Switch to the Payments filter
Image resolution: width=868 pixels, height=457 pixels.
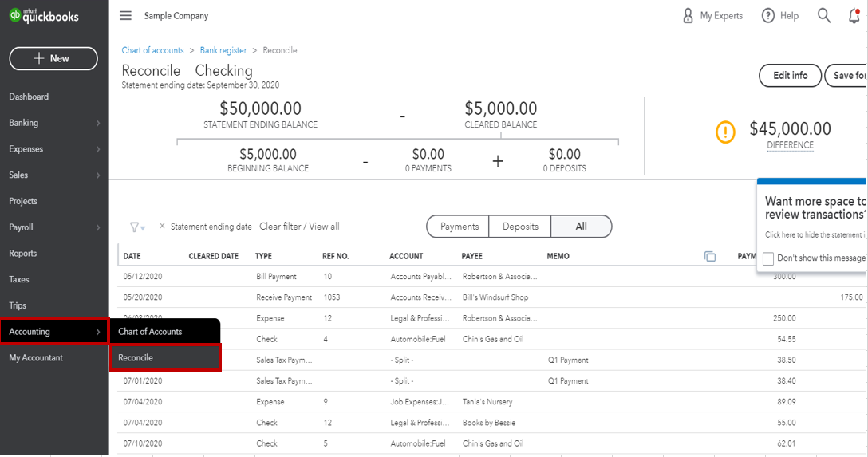click(x=459, y=227)
